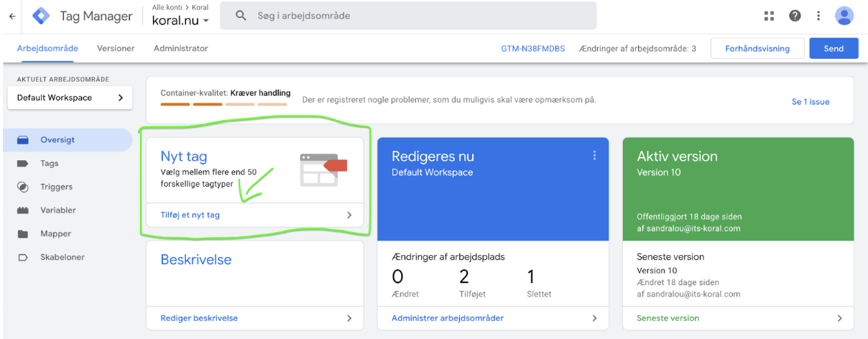
Task: Open the Google apps grid icon
Action: 770,16
